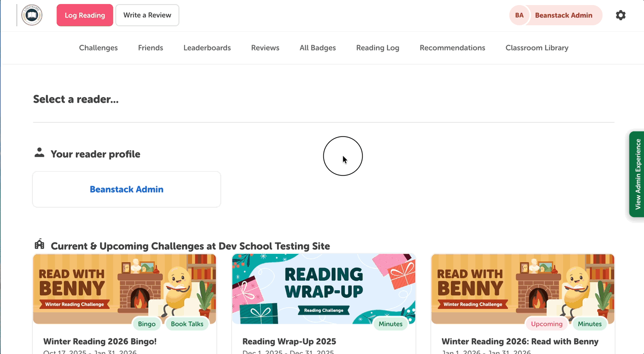Open Winter Reading 2026 Bingo! challenge title
The image size is (644, 354).
[x=100, y=341]
